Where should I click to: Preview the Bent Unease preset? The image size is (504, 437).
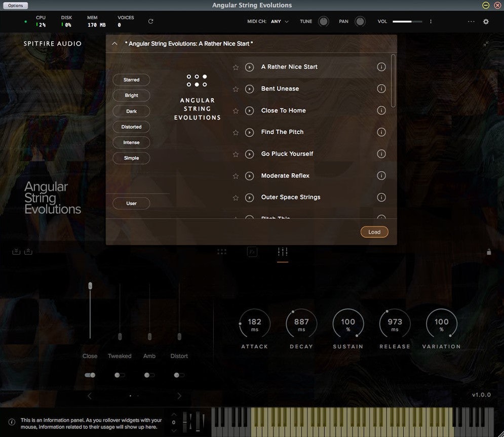[249, 89]
